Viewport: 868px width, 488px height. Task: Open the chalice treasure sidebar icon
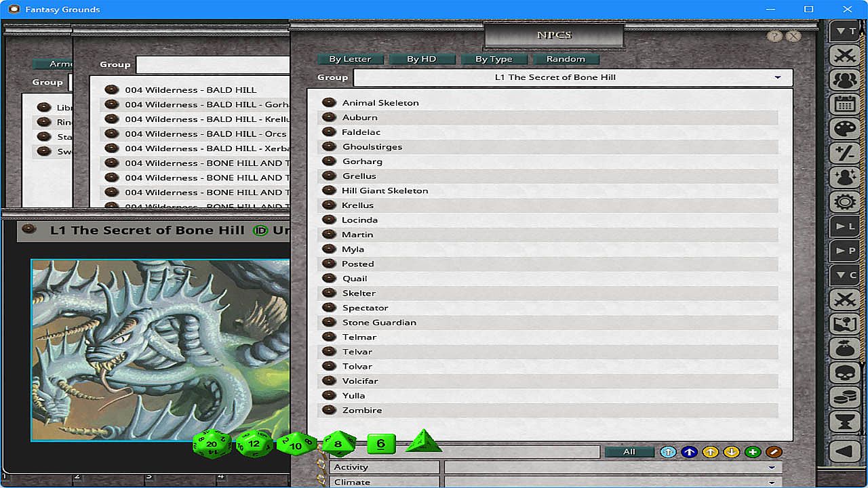click(845, 422)
